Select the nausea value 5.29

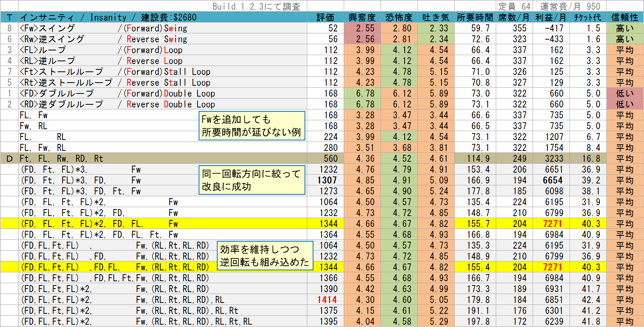(x=439, y=322)
